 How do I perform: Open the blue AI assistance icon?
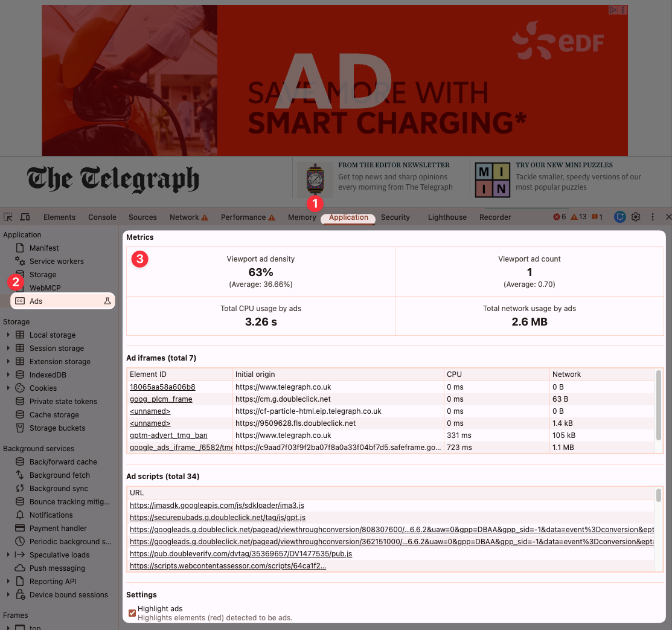(619, 217)
